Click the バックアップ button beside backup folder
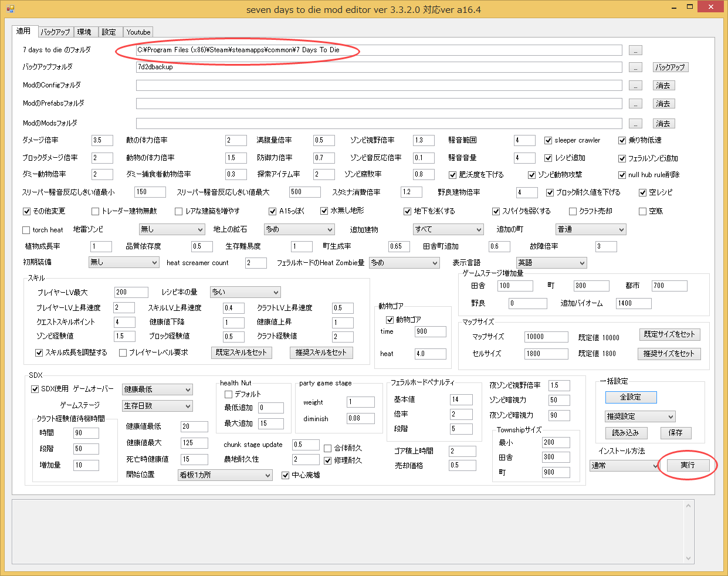The image size is (728, 576). coord(671,67)
